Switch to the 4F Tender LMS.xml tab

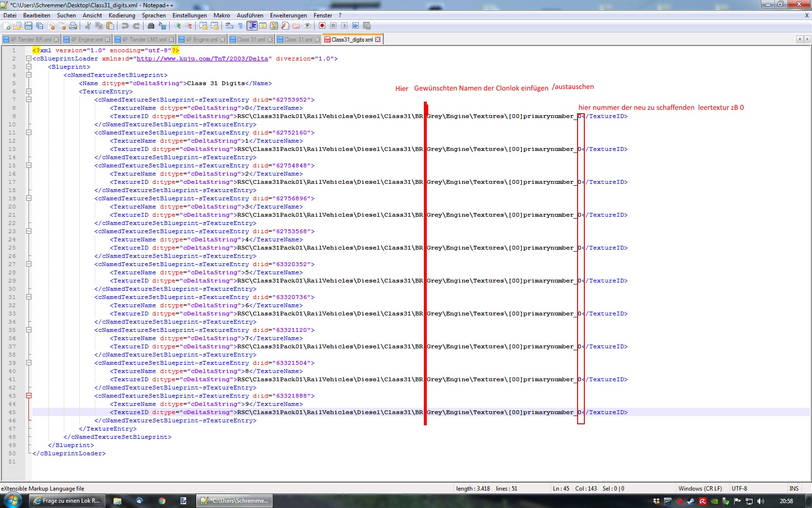click(x=144, y=40)
